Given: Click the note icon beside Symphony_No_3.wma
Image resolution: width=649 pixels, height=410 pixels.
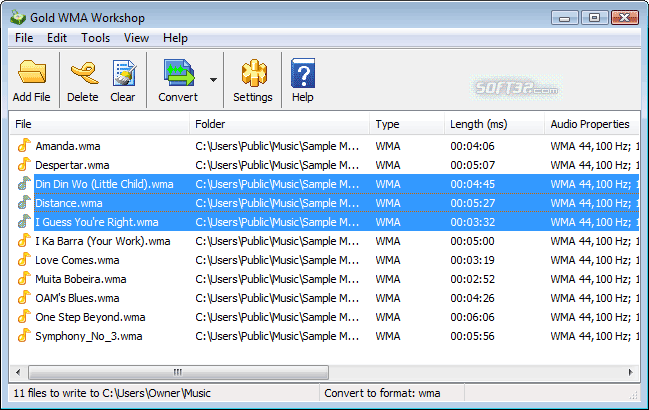Looking at the screenshot, I should [x=24, y=336].
